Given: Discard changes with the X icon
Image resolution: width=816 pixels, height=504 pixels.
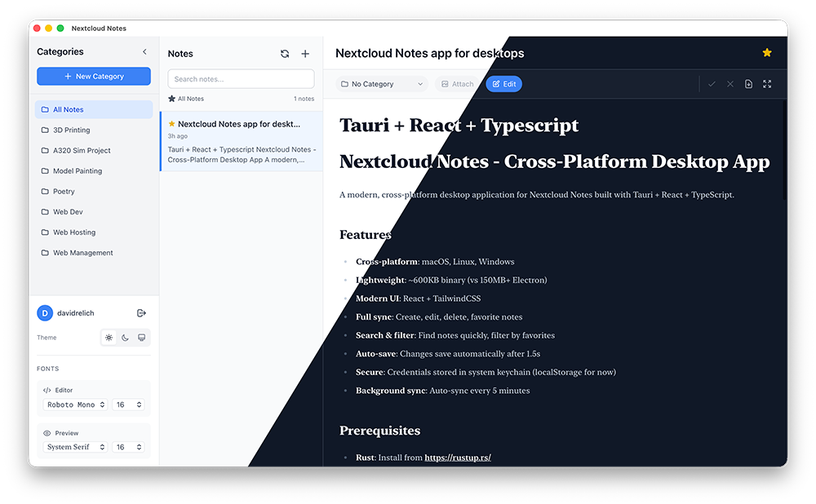Looking at the screenshot, I should click(x=730, y=84).
